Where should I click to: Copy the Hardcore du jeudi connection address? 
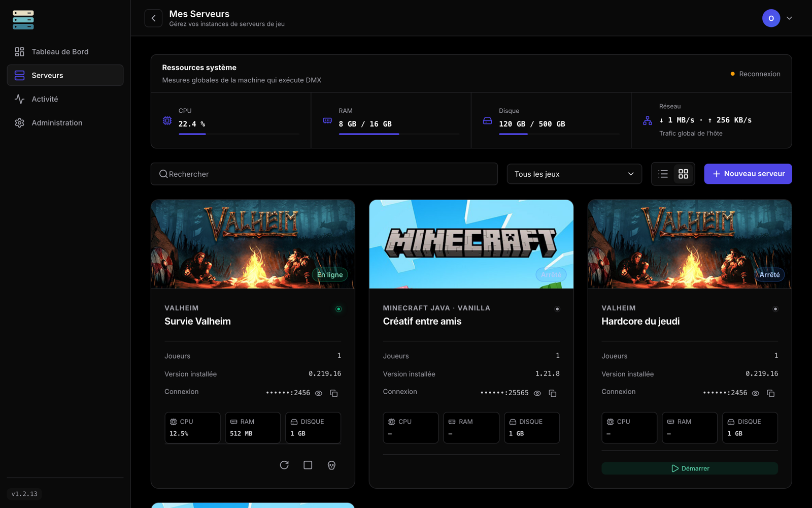pyautogui.click(x=771, y=393)
